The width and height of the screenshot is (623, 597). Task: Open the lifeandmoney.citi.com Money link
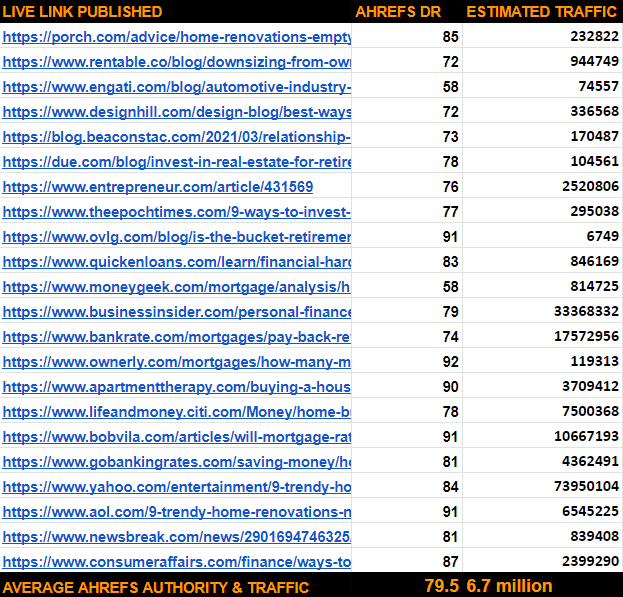pyautogui.click(x=177, y=412)
